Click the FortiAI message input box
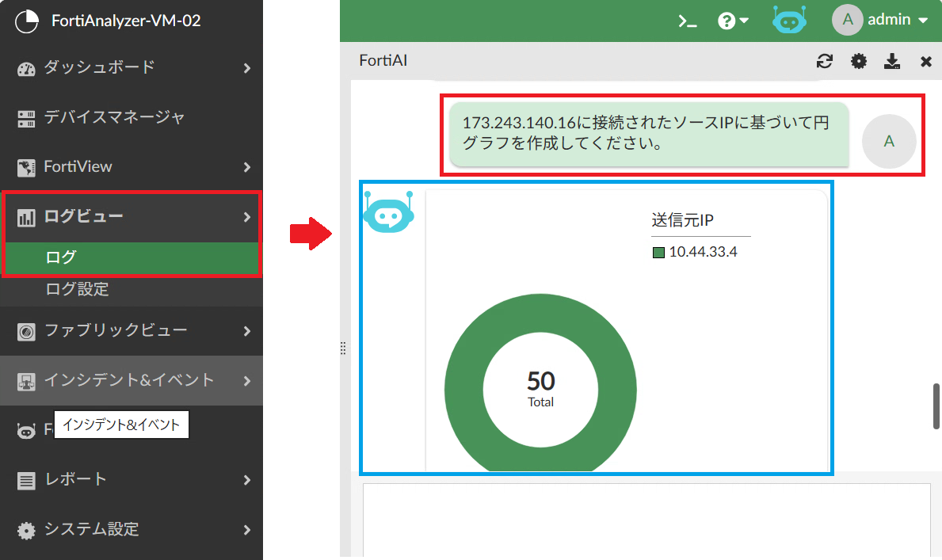Image resolution: width=942 pixels, height=560 pixels. point(646,520)
